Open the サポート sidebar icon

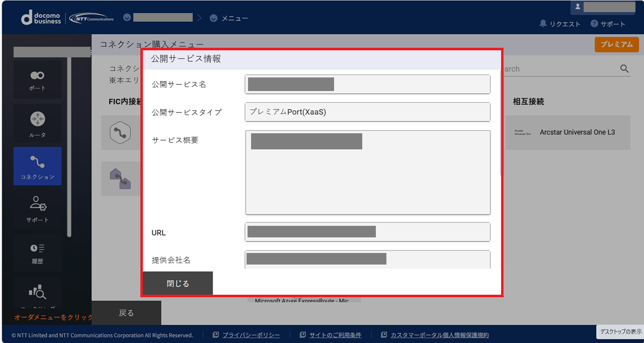pyautogui.click(x=37, y=209)
